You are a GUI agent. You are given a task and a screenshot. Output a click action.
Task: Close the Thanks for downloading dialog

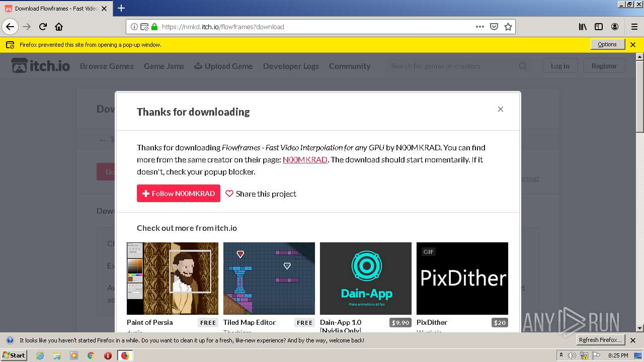[x=501, y=109]
